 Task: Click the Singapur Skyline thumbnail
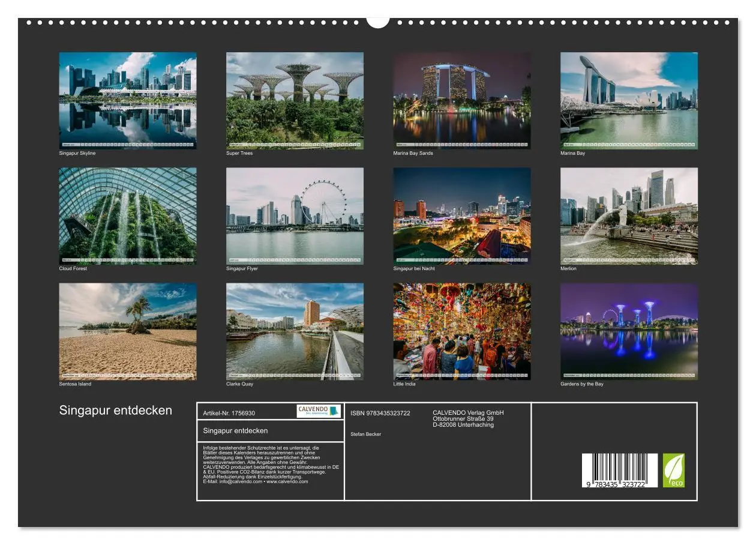(x=128, y=100)
